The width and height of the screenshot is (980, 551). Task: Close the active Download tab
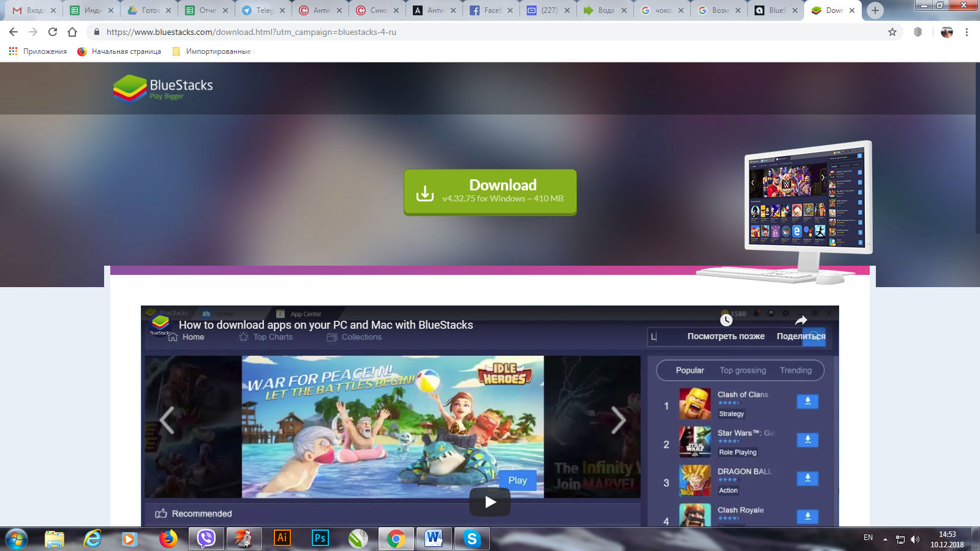(x=852, y=10)
